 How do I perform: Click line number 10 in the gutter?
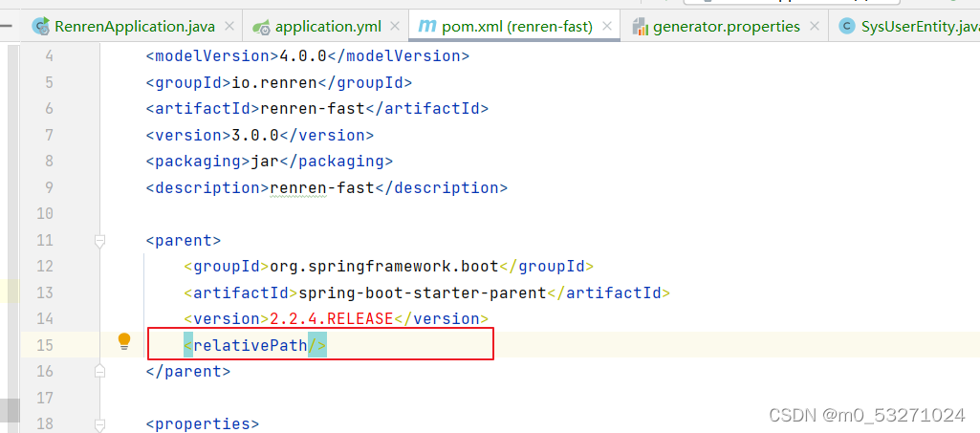(45, 214)
